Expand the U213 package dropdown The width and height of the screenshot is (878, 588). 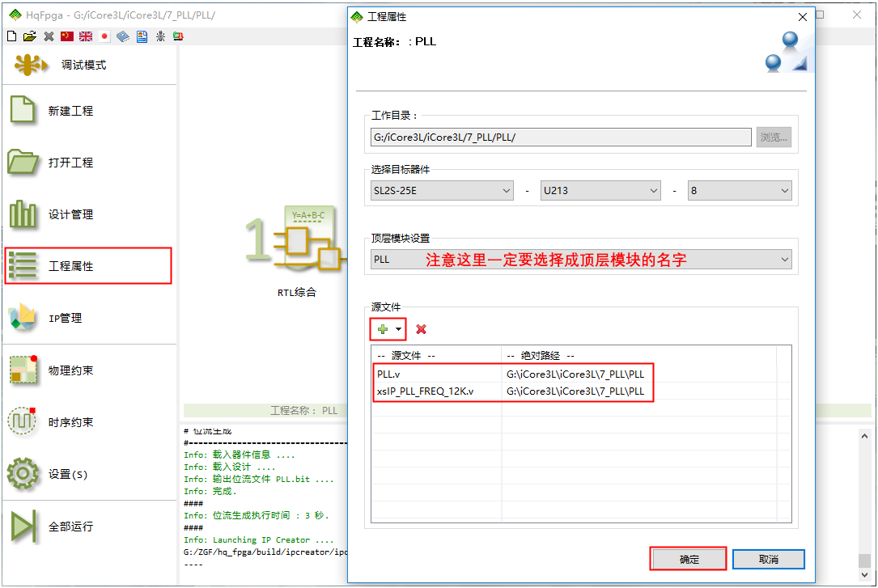pos(600,191)
